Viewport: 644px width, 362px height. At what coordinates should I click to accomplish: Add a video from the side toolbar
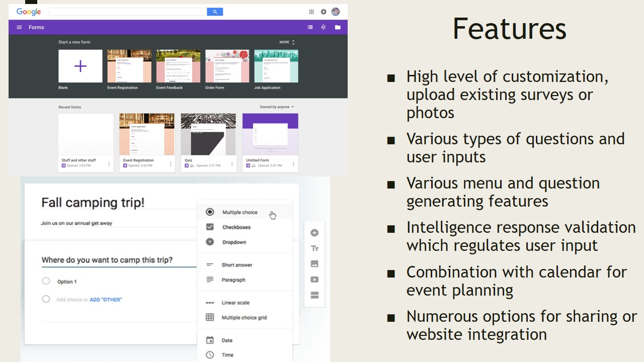314,280
